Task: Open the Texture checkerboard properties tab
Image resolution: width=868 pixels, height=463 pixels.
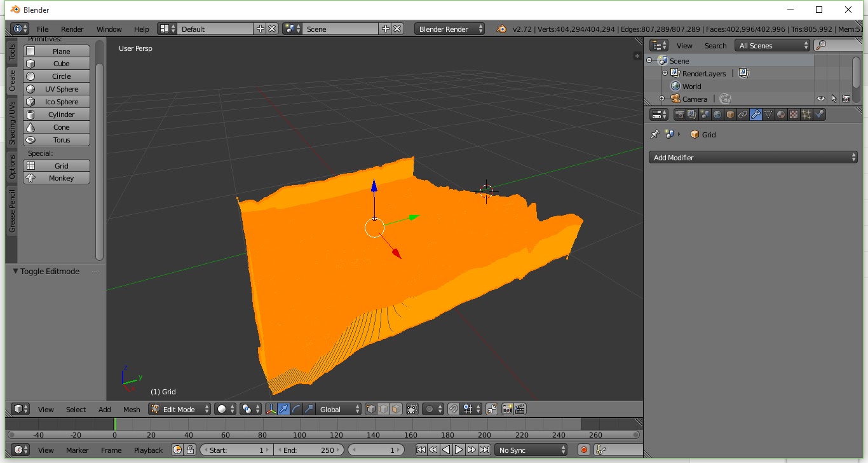Action: tap(794, 114)
